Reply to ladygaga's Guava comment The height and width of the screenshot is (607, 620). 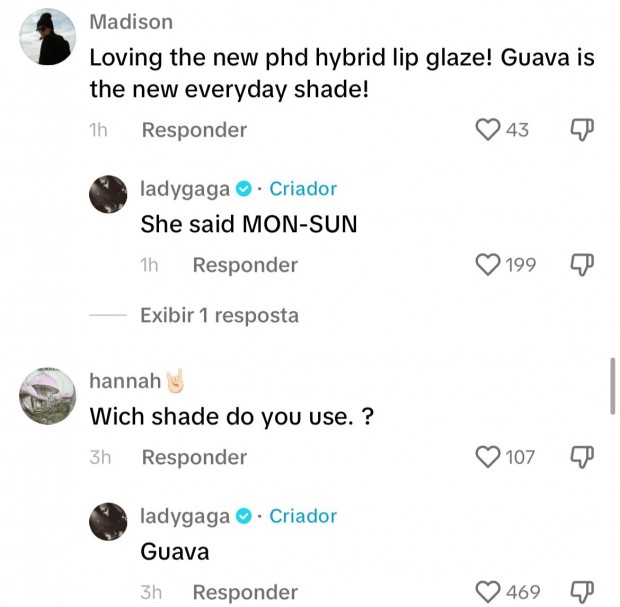pyautogui.click(x=245, y=592)
